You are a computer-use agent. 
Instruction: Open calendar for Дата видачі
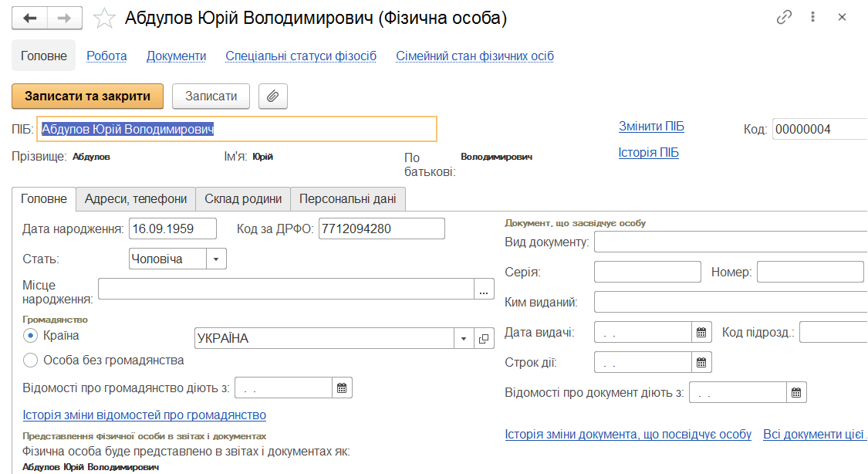701,332
